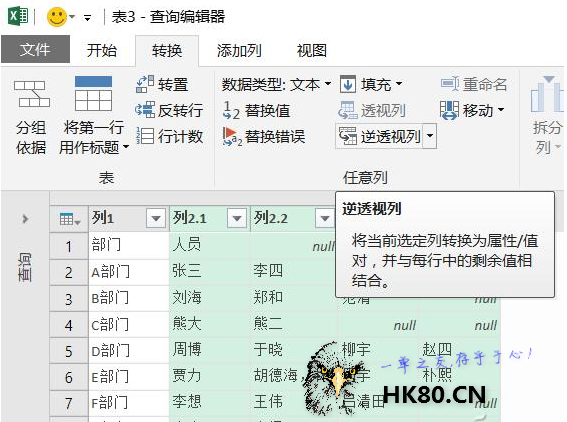Screen dimensions: 567x422
Task: Open the 列1 column filter dropdown
Action: [x=156, y=218]
